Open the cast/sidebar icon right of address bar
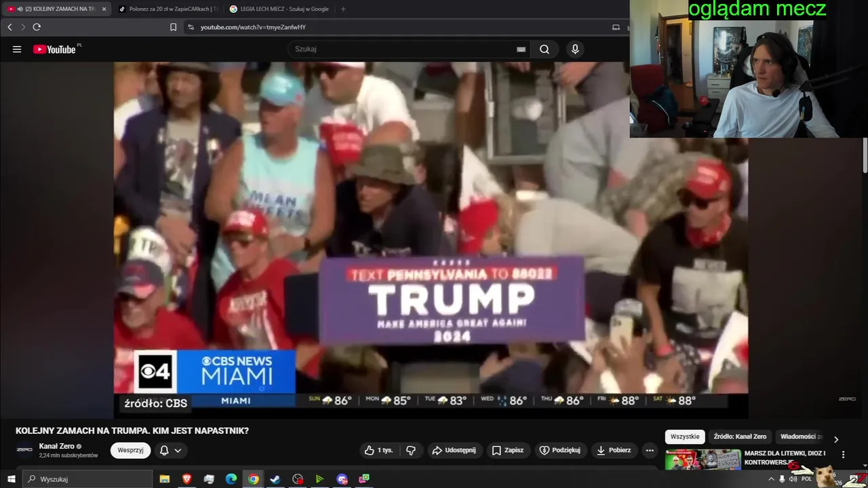 616,27
